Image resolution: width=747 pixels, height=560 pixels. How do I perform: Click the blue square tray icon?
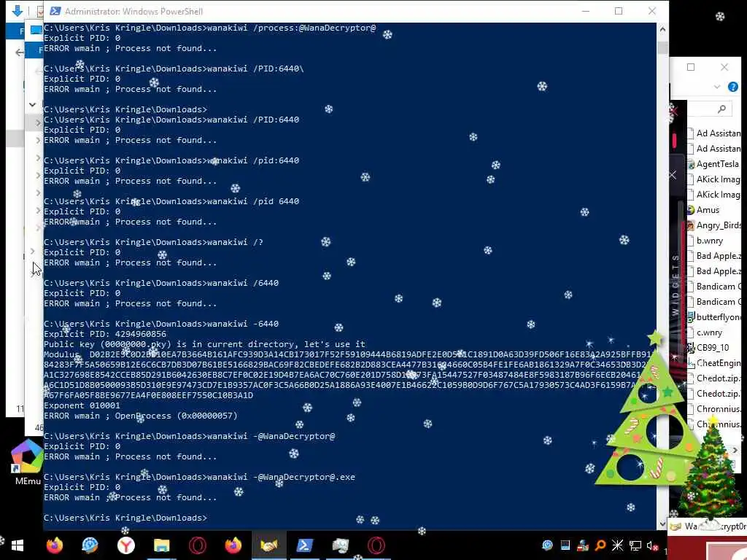click(565, 545)
